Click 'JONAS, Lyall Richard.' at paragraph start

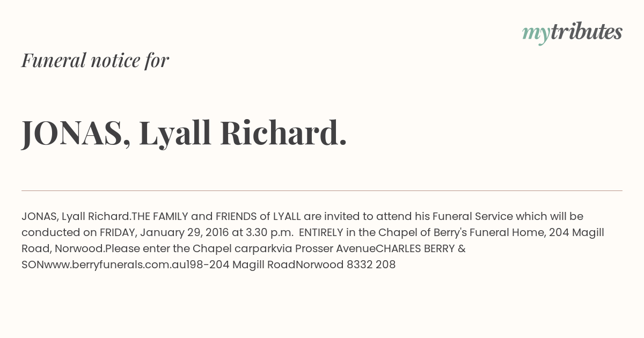coord(77,216)
